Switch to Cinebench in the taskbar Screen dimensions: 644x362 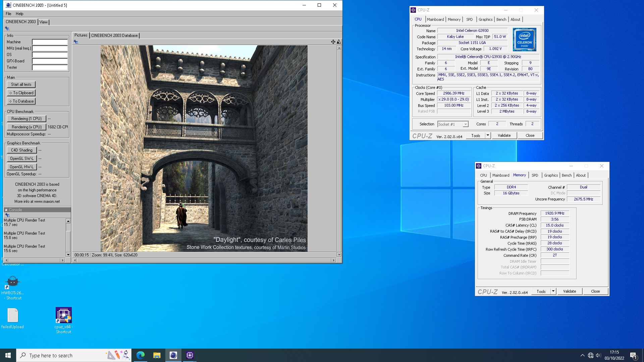click(x=173, y=355)
